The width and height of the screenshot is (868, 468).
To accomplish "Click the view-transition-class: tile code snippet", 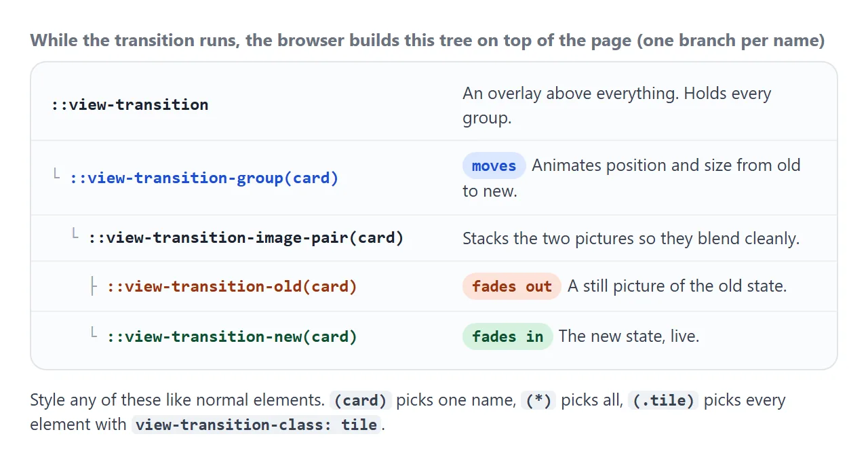I will coord(256,425).
